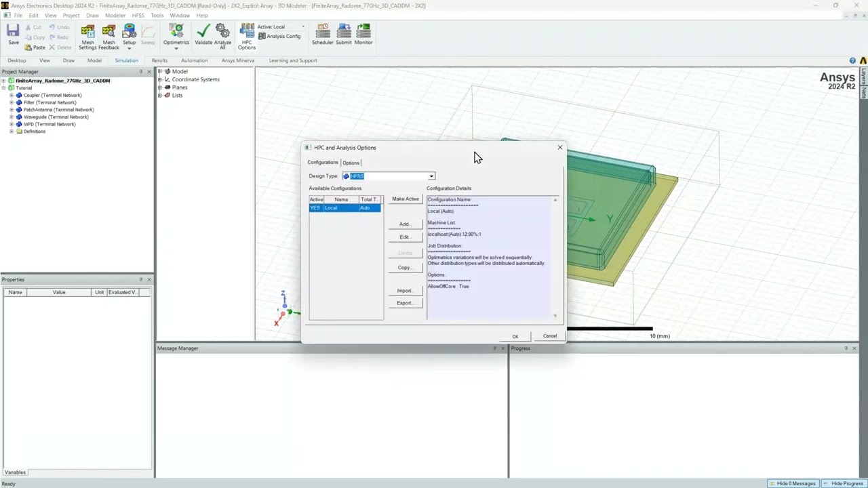This screenshot has width=868, height=488.
Task: Switch to the Automation ribbon tab
Action: point(194,60)
